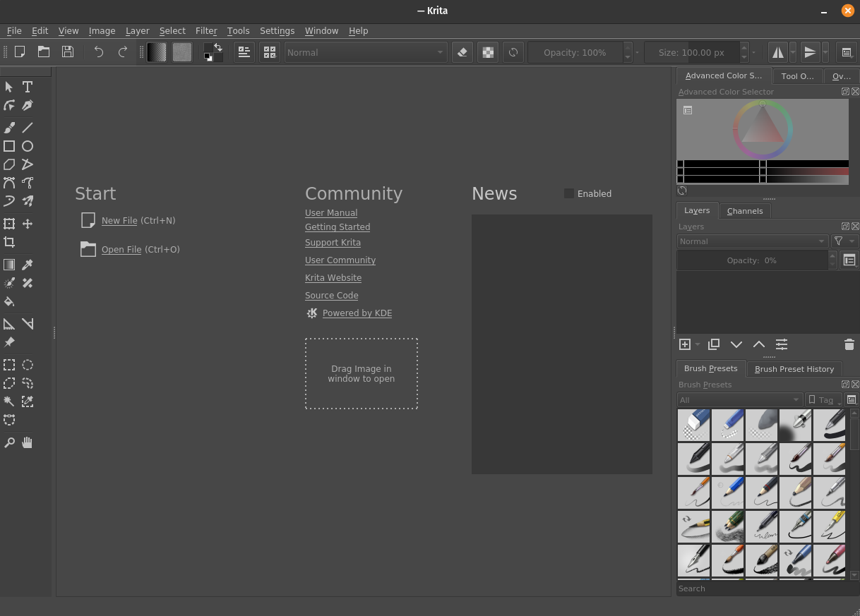This screenshot has height=616, width=860.
Task: Click the brush Opacity slider
Action: coord(575,52)
